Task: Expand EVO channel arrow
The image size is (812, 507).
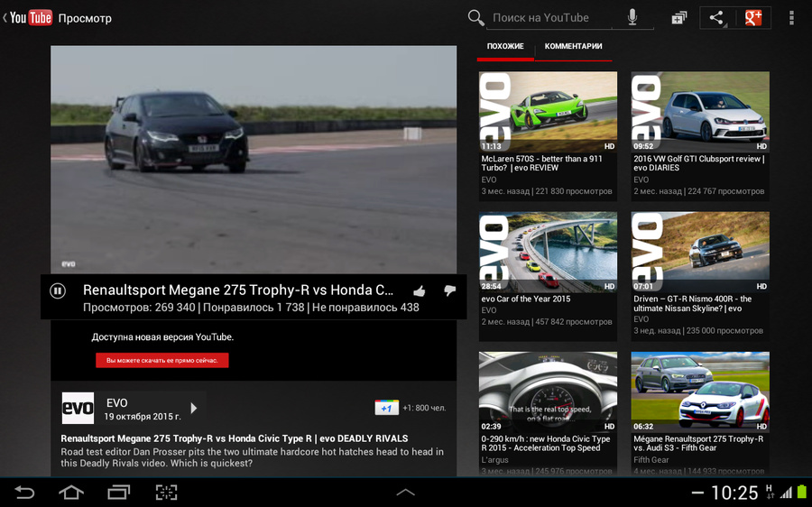Action: [x=194, y=408]
